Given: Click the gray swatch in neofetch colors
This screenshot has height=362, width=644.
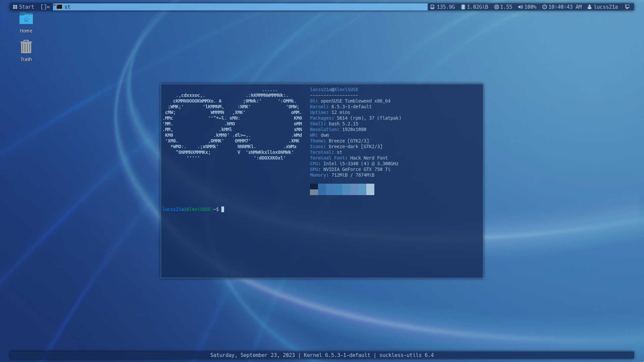Looking at the screenshot, I should click(314, 192).
